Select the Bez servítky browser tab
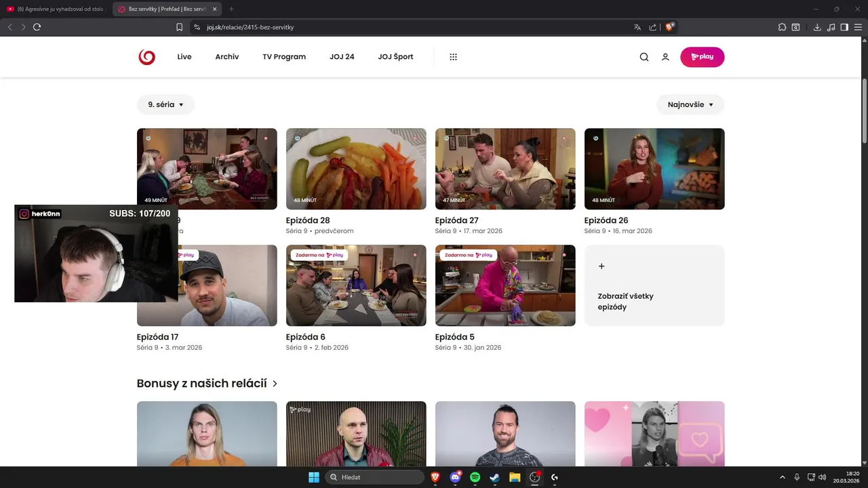Screen dimensions: 868x488 [x=166, y=9]
